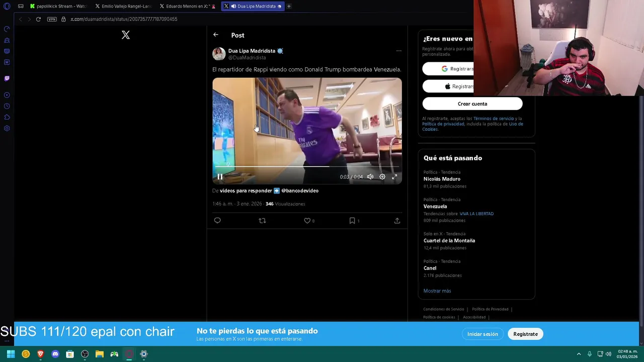Open video playback settings gear
Image resolution: width=644 pixels, height=362 pixels.
(x=382, y=176)
